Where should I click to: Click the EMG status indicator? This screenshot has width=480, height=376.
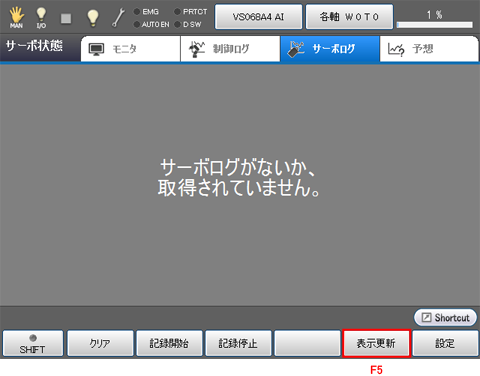[146, 12]
